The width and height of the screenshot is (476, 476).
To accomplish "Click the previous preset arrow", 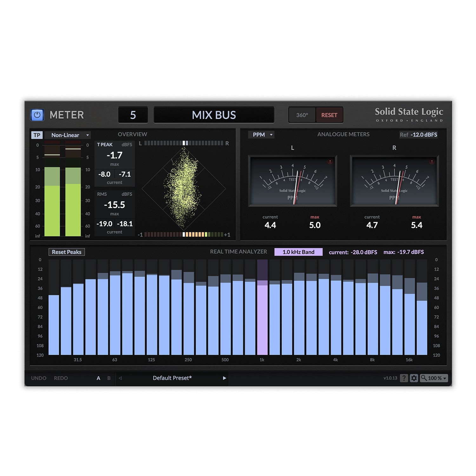I will tap(120, 378).
